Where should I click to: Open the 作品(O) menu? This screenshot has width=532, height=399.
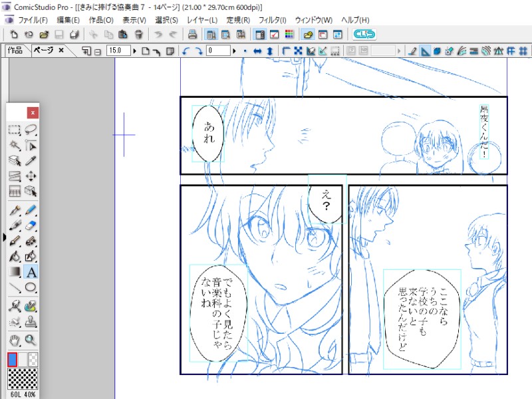101,20
